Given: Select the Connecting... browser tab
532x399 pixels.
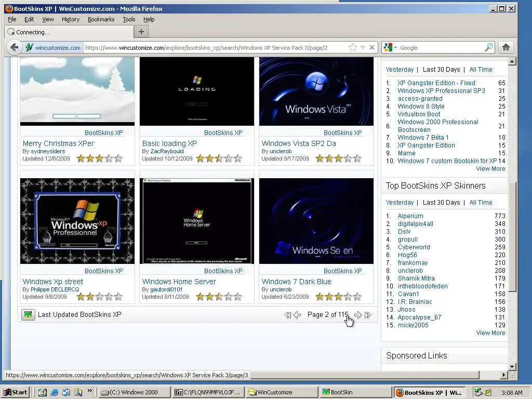Looking at the screenshot, I should click(x=69, y=32).
